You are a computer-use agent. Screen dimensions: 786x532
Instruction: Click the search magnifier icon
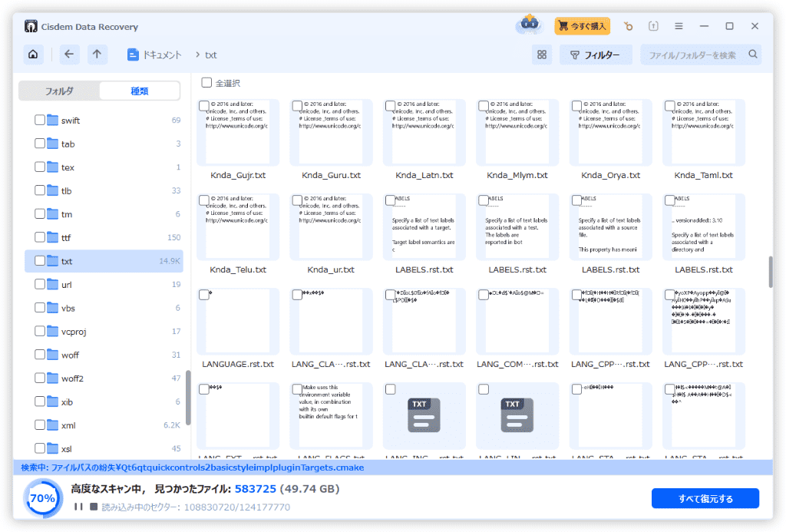(x=753, y=55)
